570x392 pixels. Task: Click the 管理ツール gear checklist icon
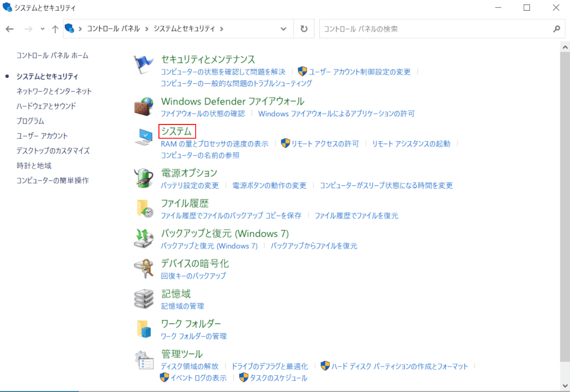(144, 360)
